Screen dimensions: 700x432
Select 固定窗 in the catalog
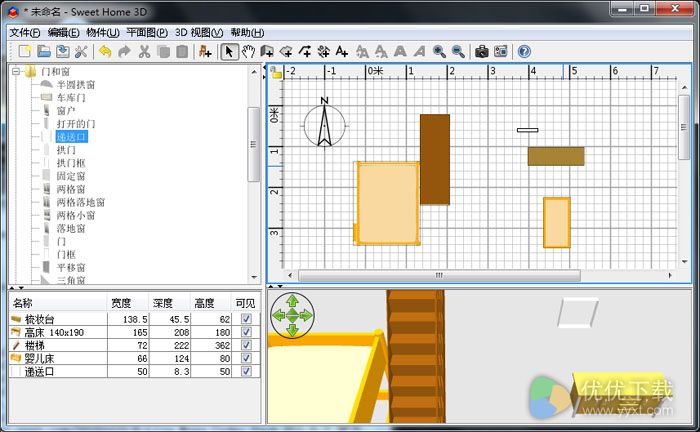[x=71, y=176]
